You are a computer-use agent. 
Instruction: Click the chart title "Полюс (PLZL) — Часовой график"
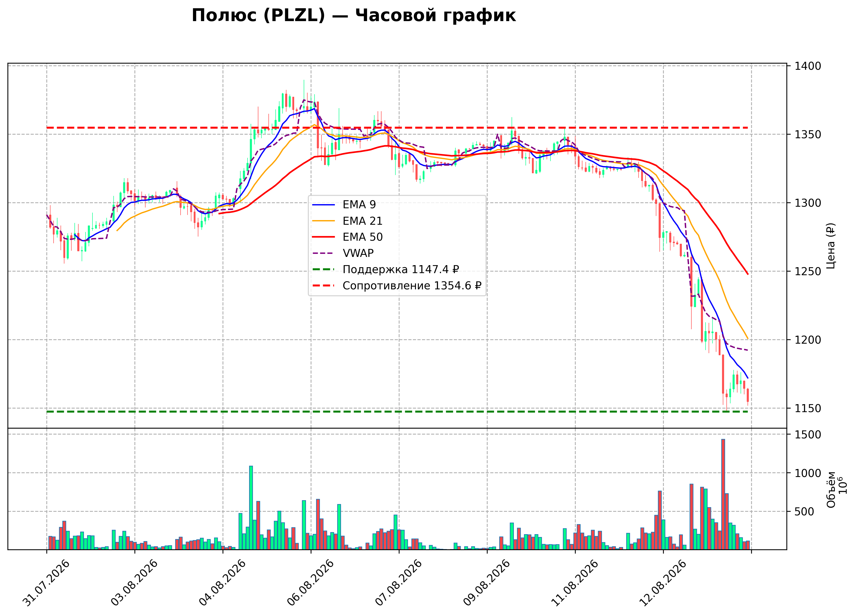354,16
